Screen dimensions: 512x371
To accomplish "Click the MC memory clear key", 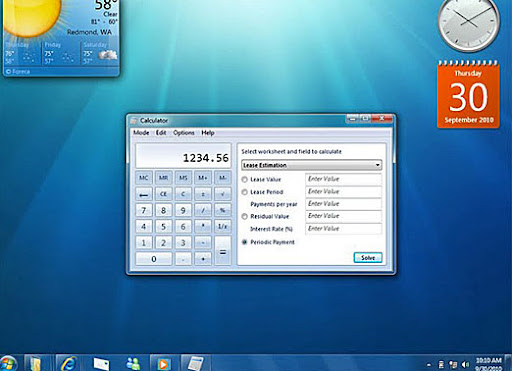I will coord(144,178).
